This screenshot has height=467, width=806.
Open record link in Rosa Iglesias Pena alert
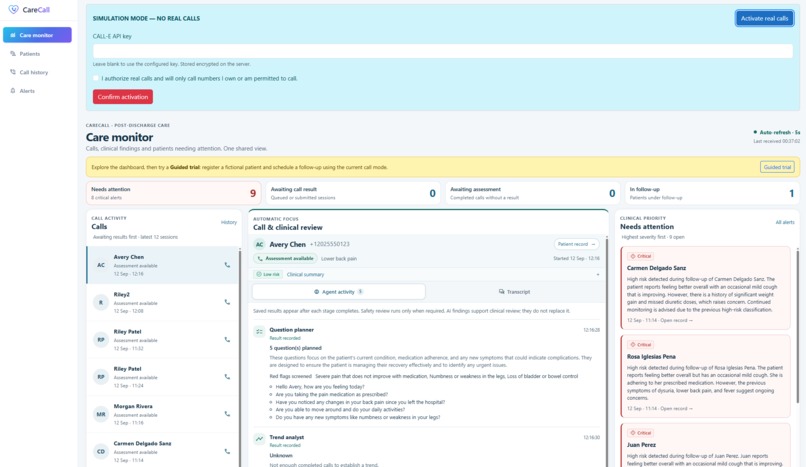(676, 408)
